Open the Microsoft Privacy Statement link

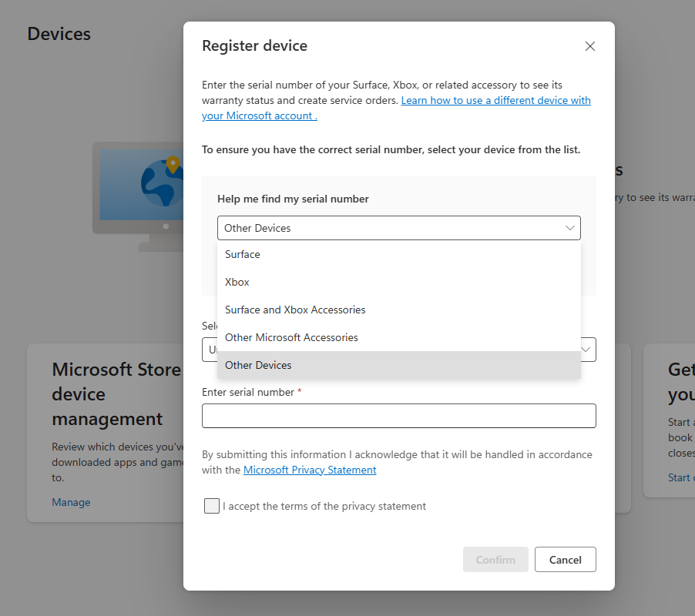pos(310,470)
